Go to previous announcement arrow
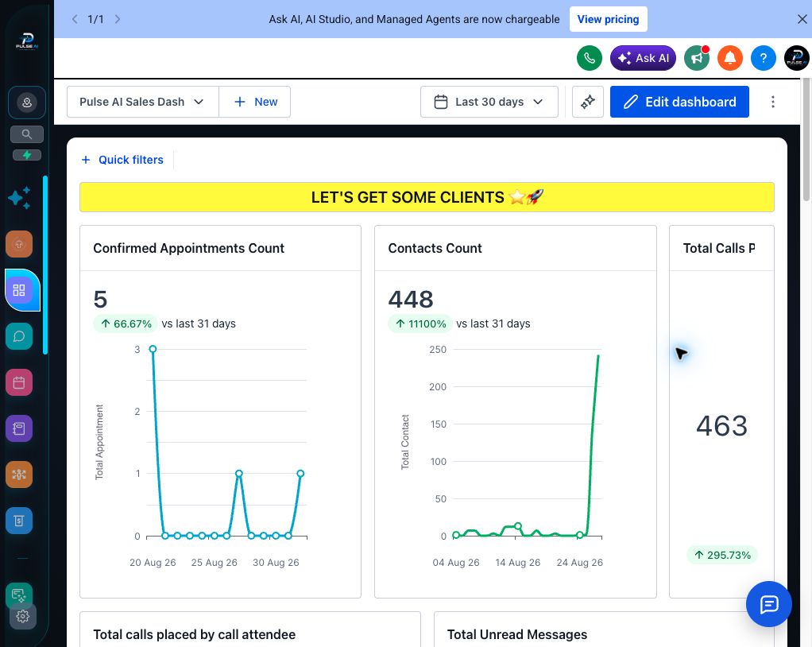 75,19
